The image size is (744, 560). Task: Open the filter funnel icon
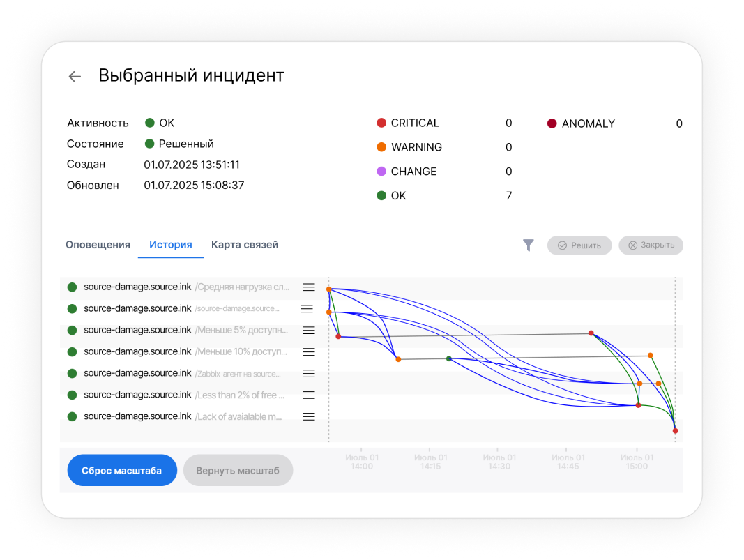[x=529, y=245]
